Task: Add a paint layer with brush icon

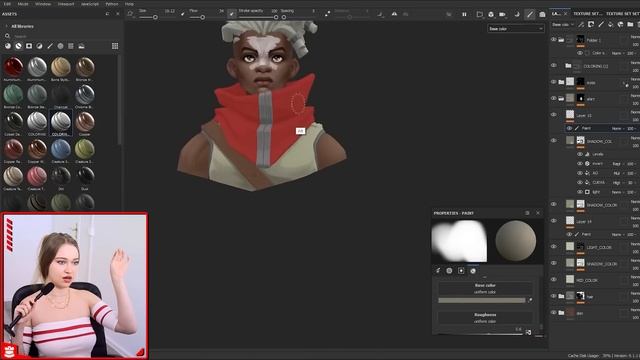Action: 601,24
